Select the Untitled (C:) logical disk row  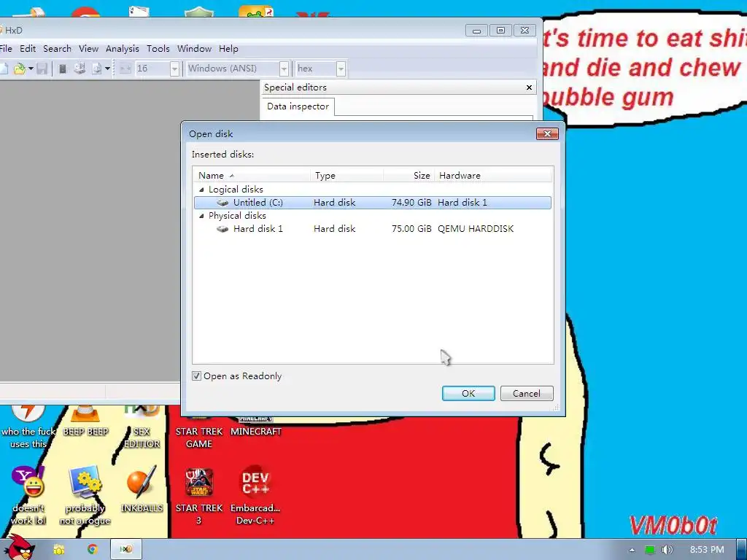373,203
